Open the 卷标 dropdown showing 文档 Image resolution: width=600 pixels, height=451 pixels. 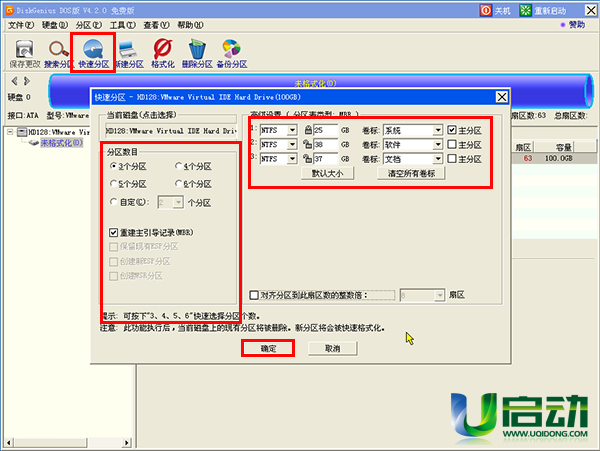(x=437, y=158)
